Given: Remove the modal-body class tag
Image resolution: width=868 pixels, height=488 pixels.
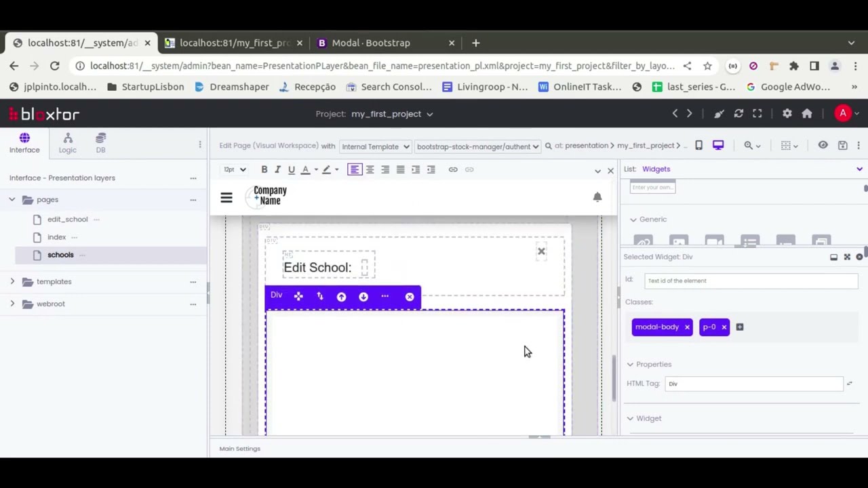Looking at the screenshot, I should (x=687, y=327).
